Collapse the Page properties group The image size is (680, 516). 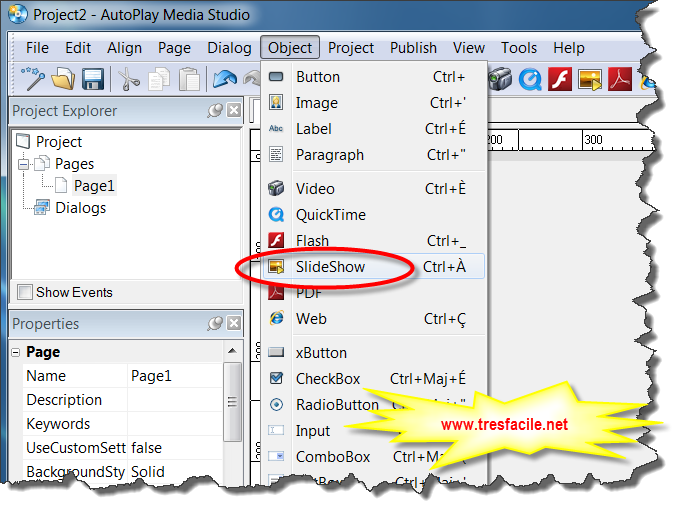[16, 353]
